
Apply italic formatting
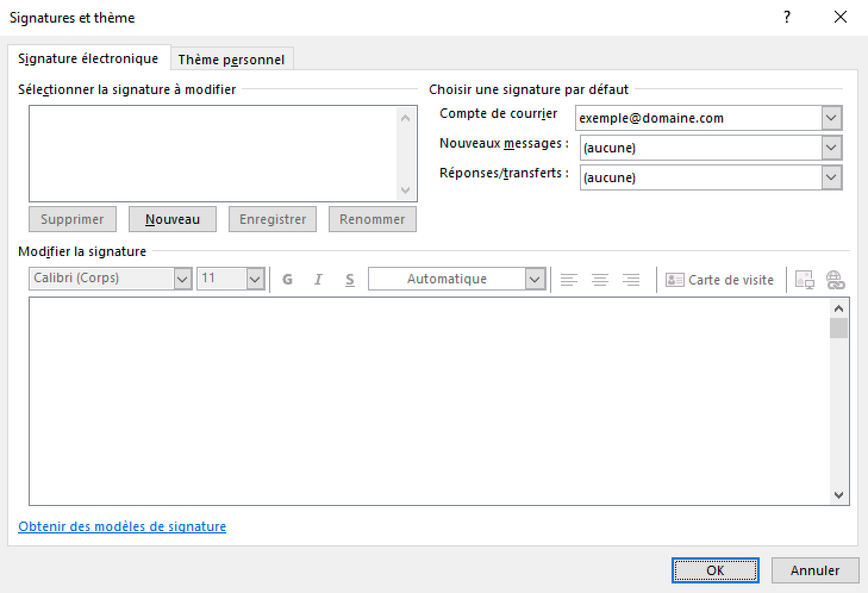click(319, 279)
